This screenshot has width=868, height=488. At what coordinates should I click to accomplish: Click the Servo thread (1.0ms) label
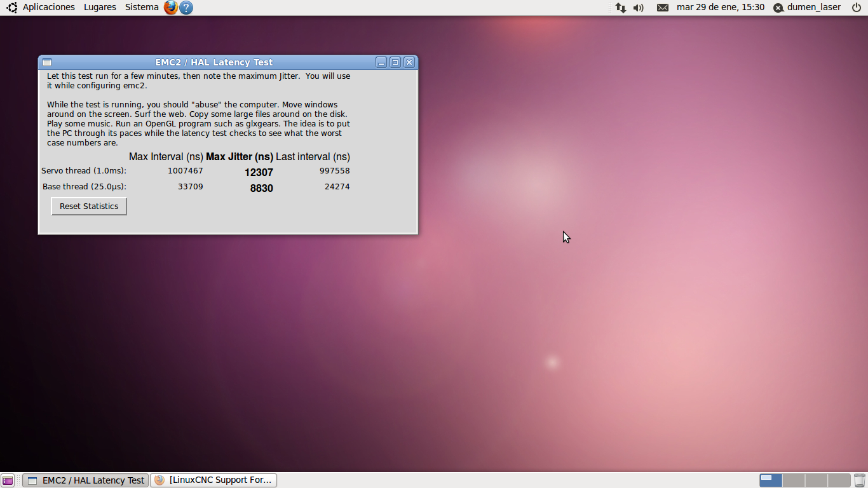(x=84, y=171)
